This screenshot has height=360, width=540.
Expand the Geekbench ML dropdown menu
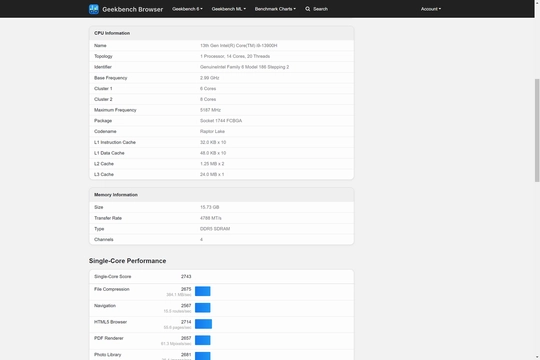[x=229, y=9]
